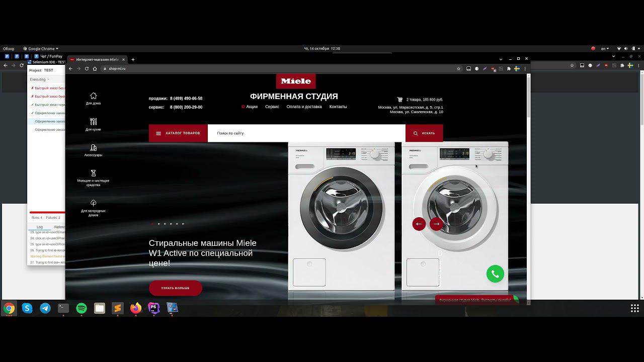
Task: Open the 'Для дома' home category icon
Action: click(x=93, y=96)
